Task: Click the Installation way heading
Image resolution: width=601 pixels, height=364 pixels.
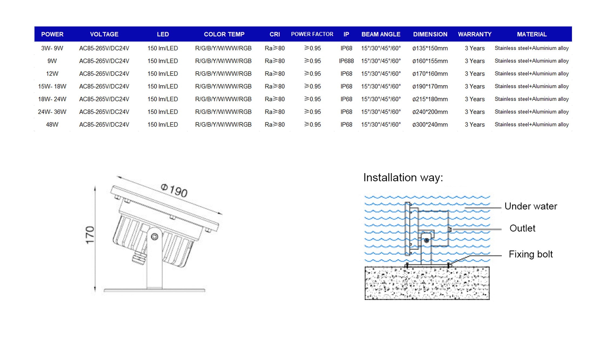Action: 403,178
